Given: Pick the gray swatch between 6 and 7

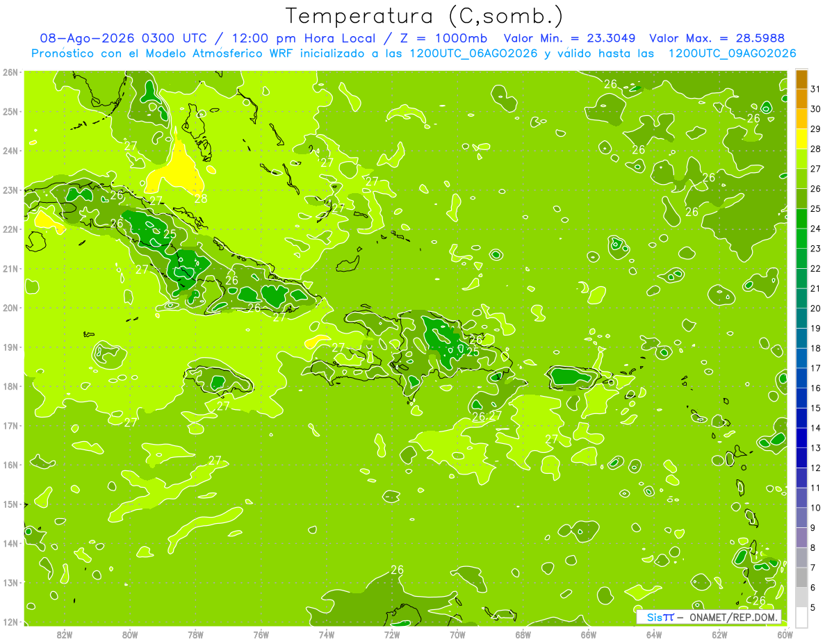Looking at the screenshot, I should coord(801,577).
